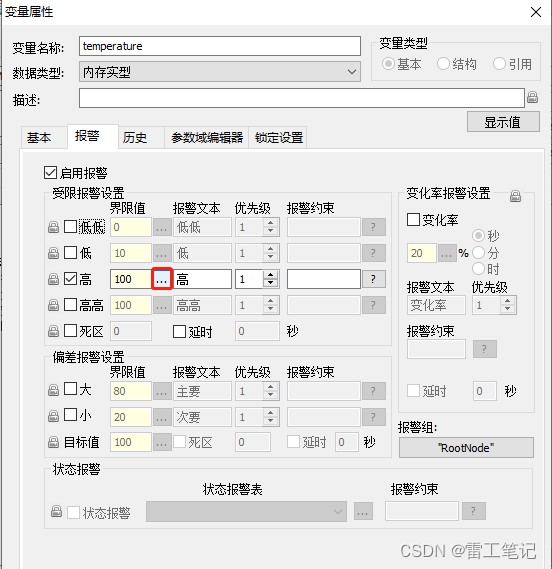This screenshot has height=569, width=552.
Task: Click lock icon for 高高 alarm row
Action: [53, 305]
